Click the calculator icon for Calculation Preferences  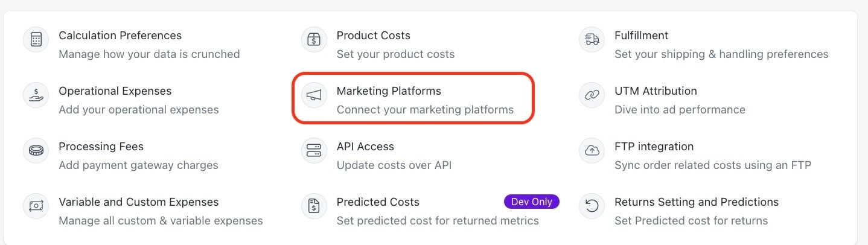(36, 40)
